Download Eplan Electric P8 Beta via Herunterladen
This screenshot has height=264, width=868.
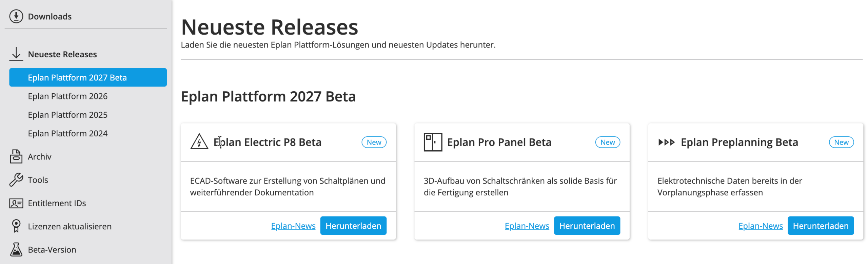[353, 226]
